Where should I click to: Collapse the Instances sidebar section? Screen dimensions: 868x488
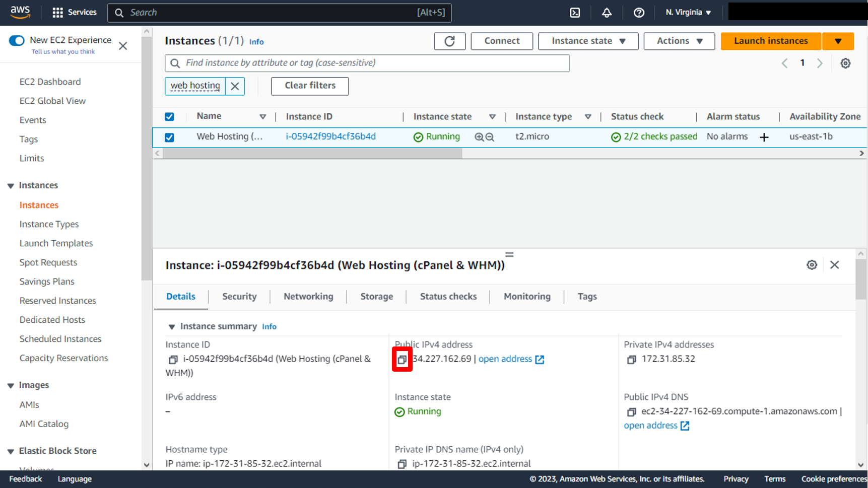coord(11,186)
